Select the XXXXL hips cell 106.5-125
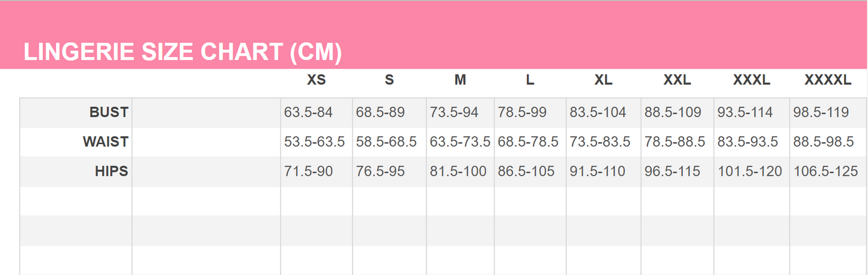 pyautogui.click(x=825, y=172)
